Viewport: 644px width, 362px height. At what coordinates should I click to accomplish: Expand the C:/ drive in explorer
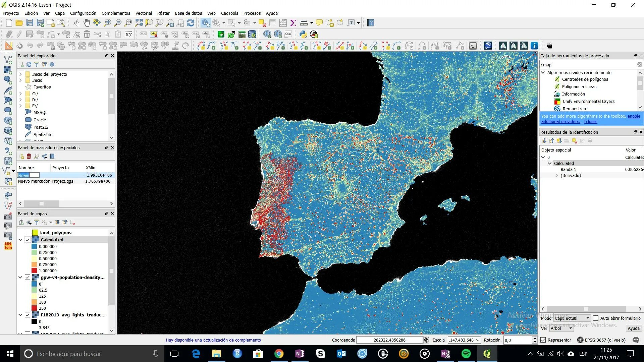[x=20, y=94]
